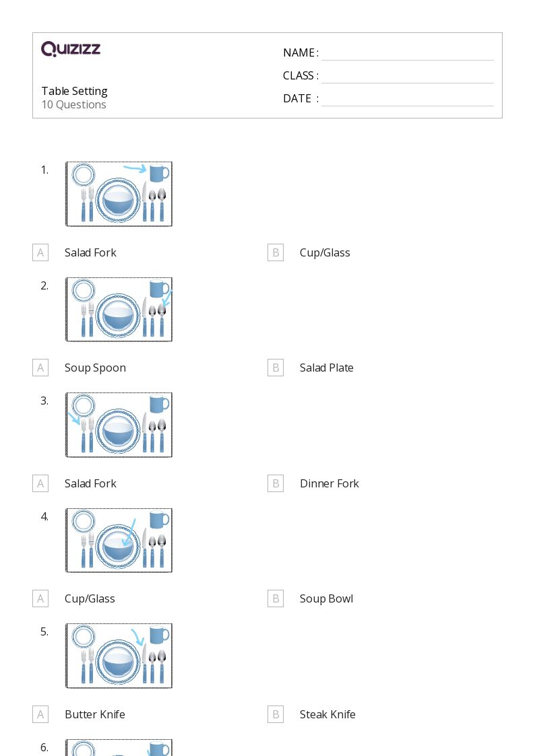
Task: Select answer box A for Salad Fork in question 1
Action: [x=40, y=252]
